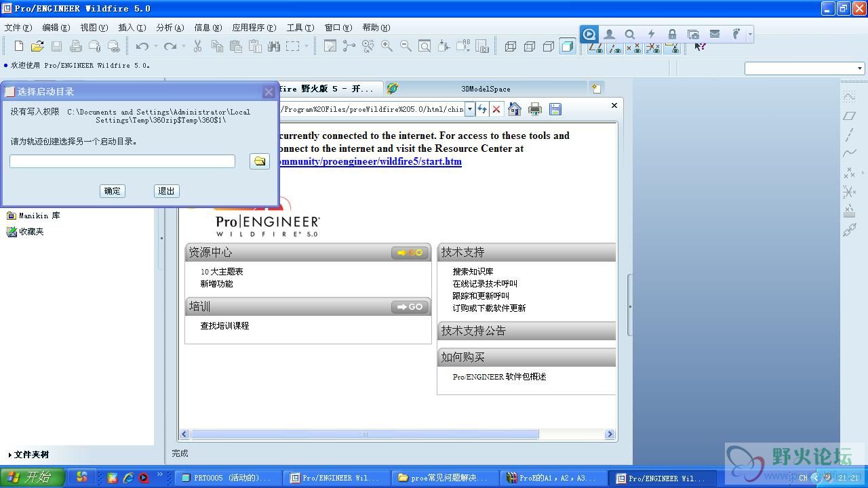
Task: Click the Zoom In magnifier icon
Action: [387, 46]
